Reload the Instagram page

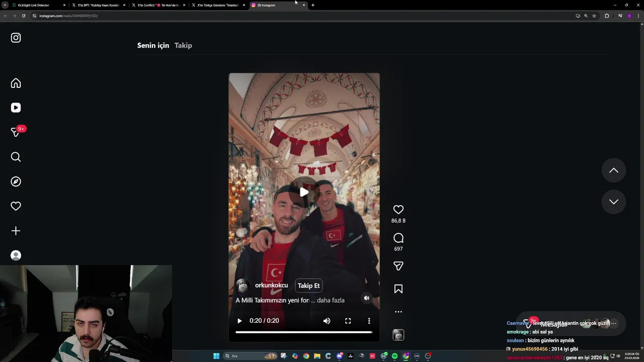click(23, 16)
